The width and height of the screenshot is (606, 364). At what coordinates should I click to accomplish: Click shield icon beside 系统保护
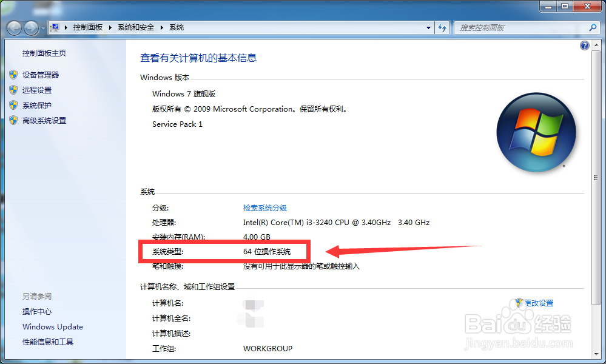coord(13,105)
